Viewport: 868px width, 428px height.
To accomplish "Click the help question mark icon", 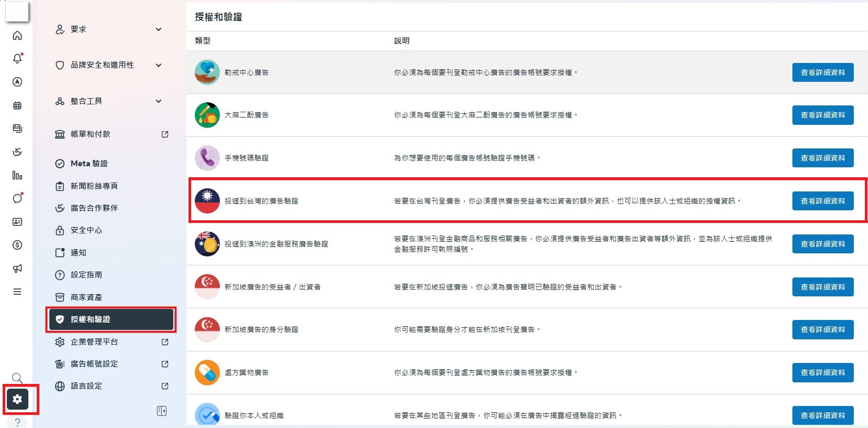I will tap(17, 422).
